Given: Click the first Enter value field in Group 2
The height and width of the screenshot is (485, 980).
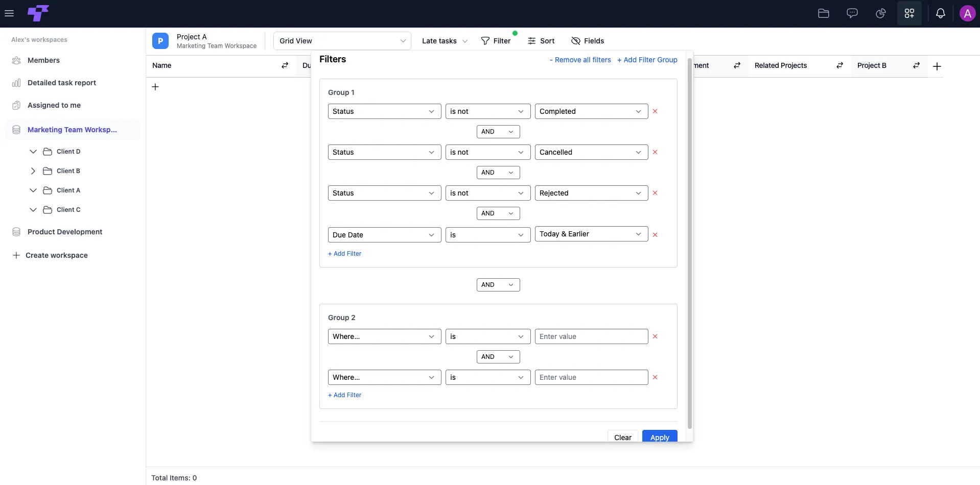Looking at the screenshot, I should click(591, 336).
